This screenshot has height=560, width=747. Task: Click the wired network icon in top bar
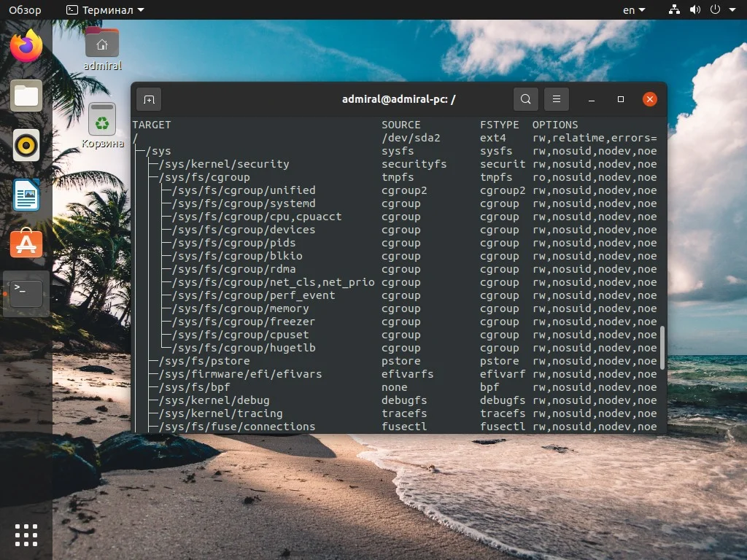click(x=673, y=9)
